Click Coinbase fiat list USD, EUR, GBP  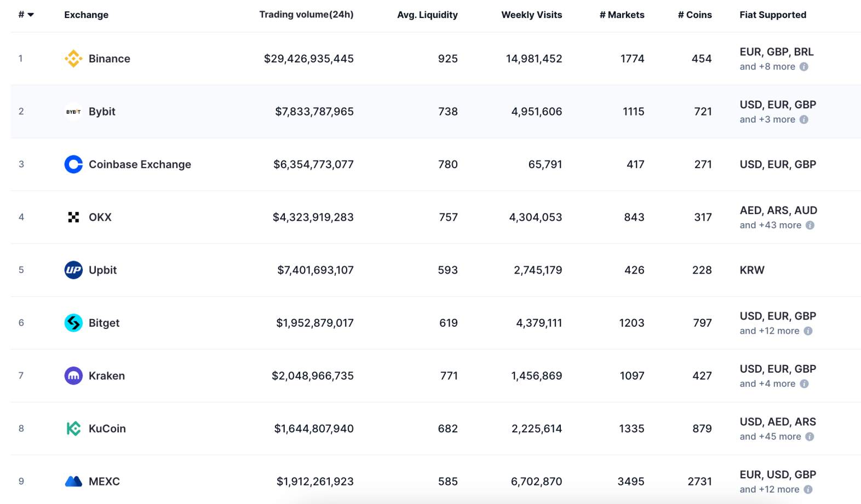(x=778, y=164)
